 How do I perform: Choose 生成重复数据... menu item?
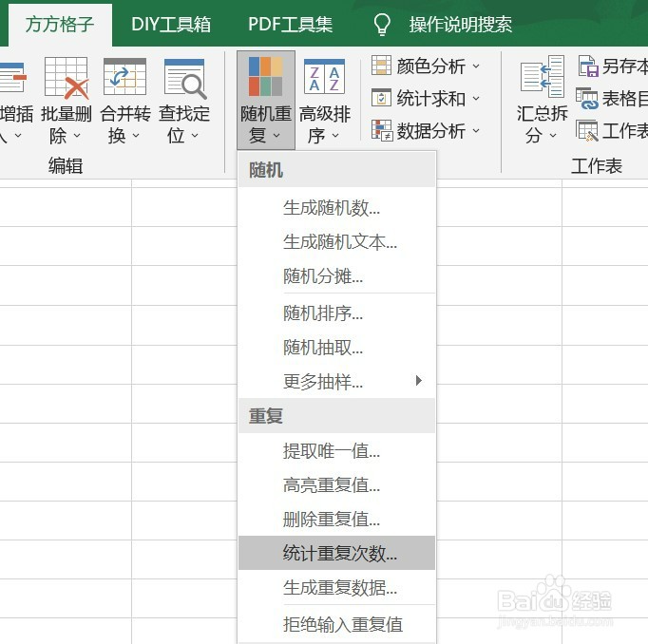point(336,587)
